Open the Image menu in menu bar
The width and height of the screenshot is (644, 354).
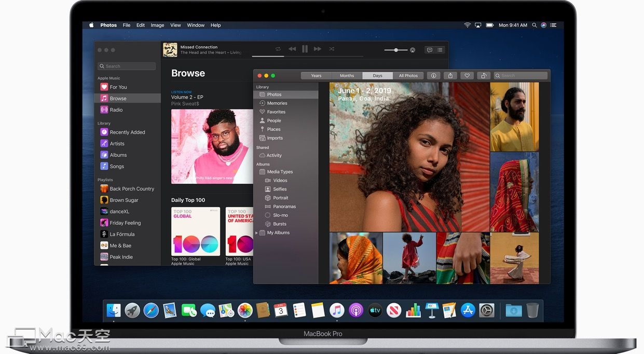coord(157,25)
